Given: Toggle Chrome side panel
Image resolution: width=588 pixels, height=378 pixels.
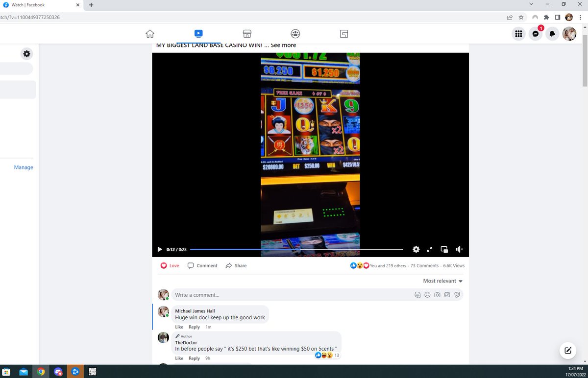Looking at the screenshot, I should [558, 17].
